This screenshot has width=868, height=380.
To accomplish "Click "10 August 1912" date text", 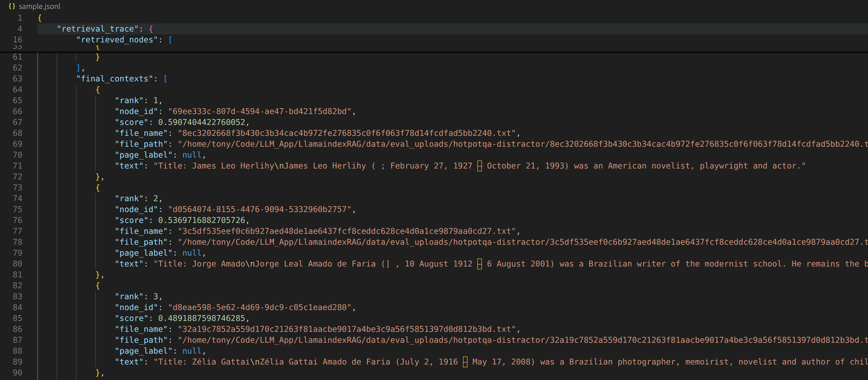I will 439,264.
